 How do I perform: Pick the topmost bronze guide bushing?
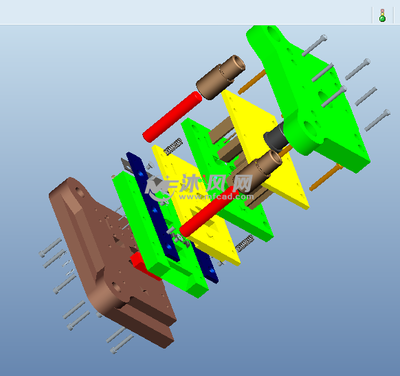(x=220, y=77)
